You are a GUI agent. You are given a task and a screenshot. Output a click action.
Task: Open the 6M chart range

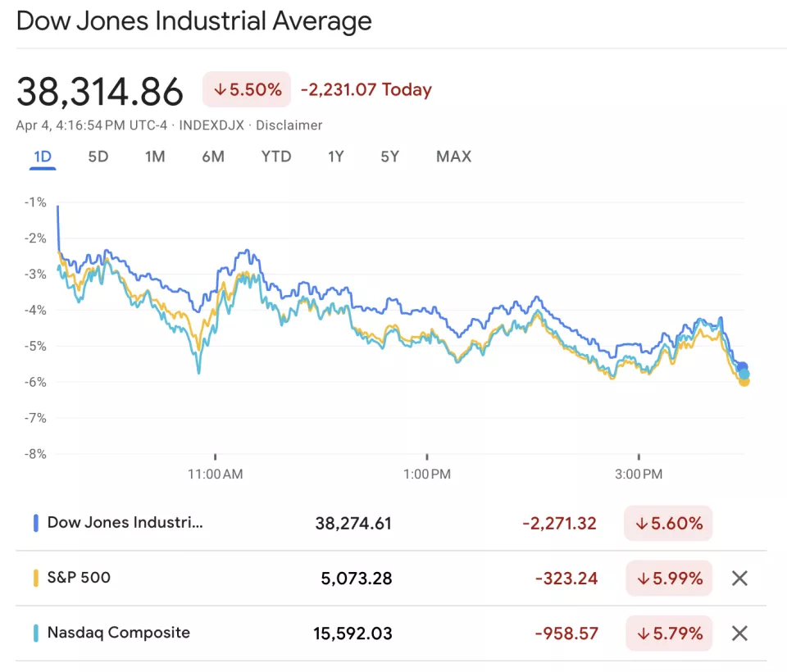(213, 157)
